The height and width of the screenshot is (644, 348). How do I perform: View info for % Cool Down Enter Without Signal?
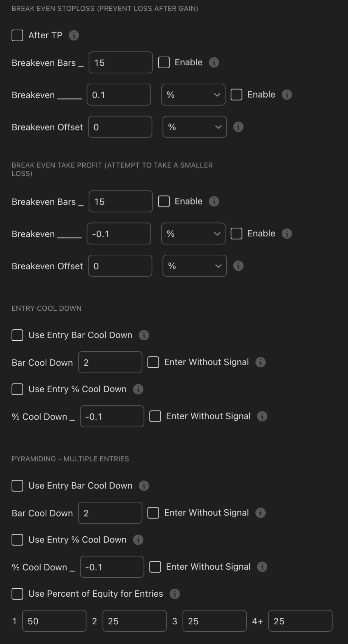tap(262, 416)
